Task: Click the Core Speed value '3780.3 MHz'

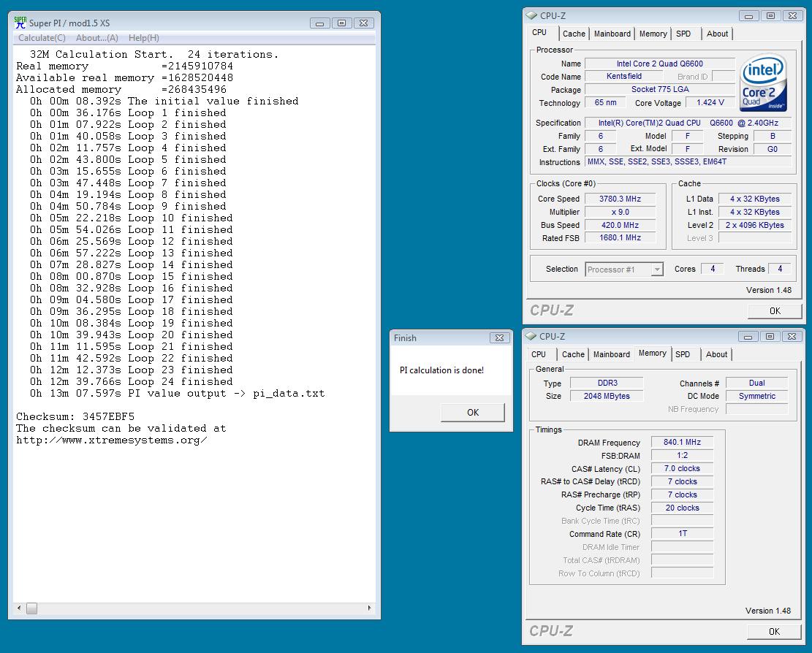Action: (620, 199)
